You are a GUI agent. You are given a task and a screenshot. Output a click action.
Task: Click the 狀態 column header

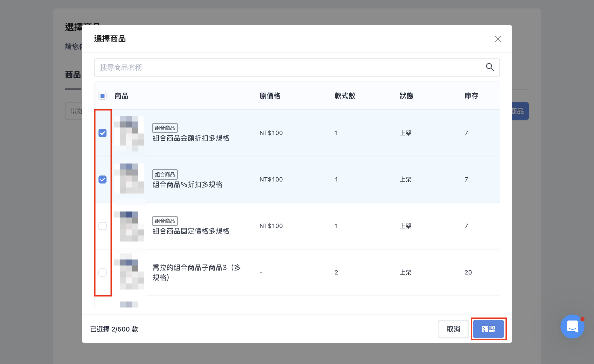coord(406,96)
